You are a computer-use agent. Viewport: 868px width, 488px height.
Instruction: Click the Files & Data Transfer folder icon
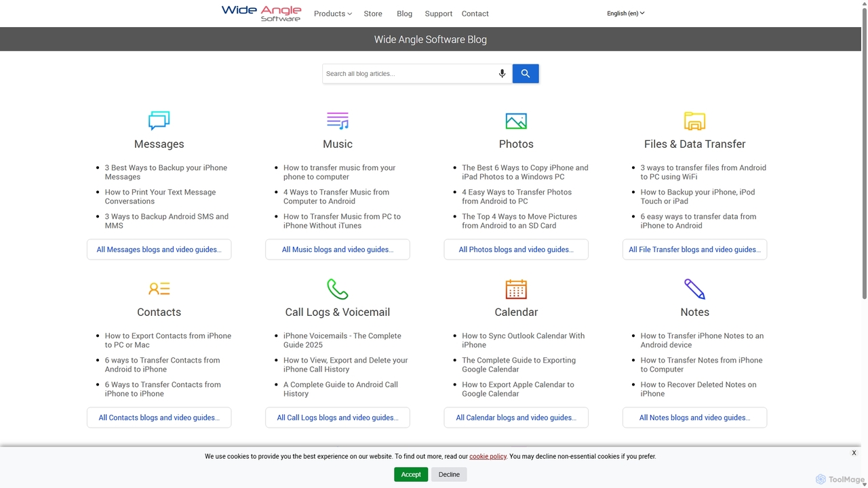point(694,121)
